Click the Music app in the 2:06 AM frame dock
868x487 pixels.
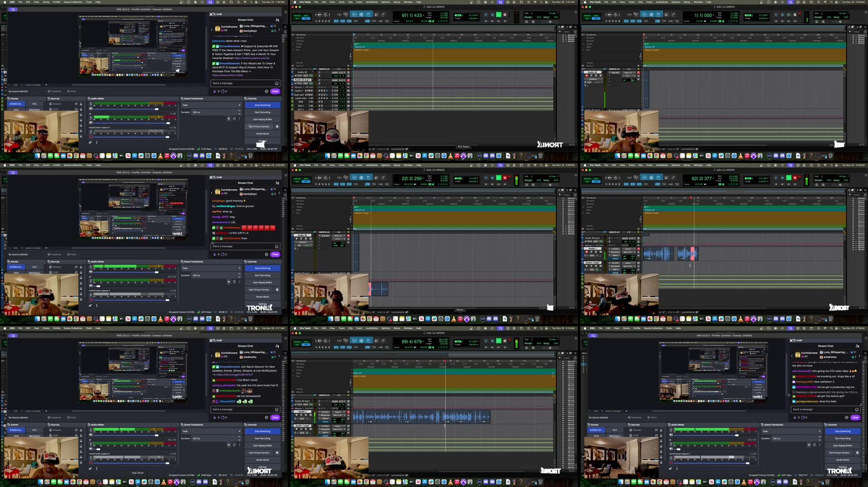coord(460,319)
